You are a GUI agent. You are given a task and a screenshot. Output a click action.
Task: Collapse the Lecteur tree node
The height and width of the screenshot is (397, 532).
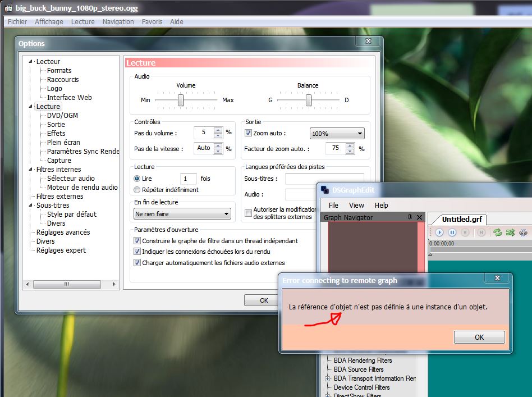(x=30, y=61)
